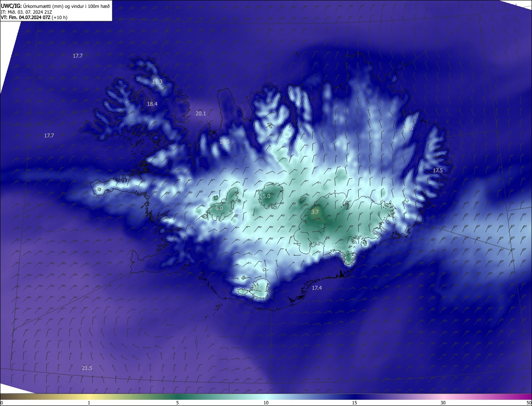Viewport: 532px width, 406px height.
Task: Click the 5 tick on the colour scale
Action: tap(177, 403)
